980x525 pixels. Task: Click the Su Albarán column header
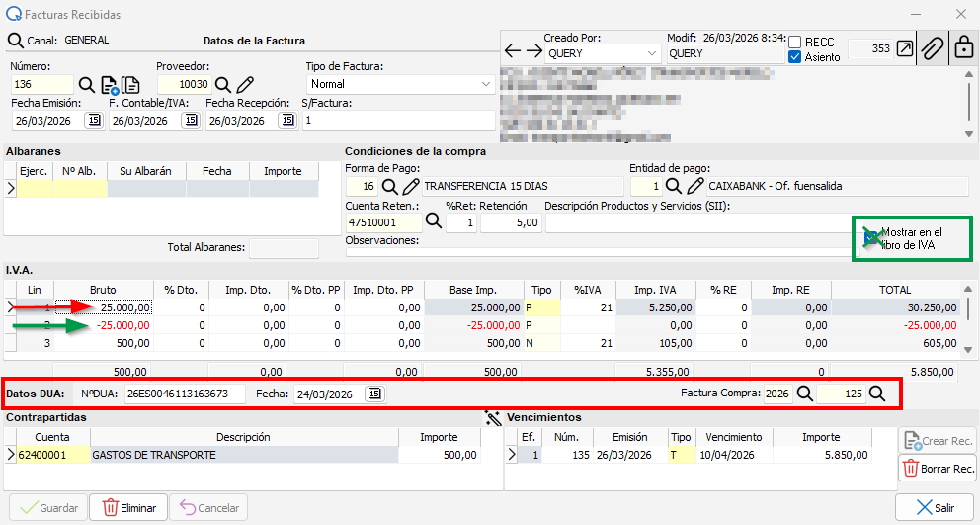[145, 171]
